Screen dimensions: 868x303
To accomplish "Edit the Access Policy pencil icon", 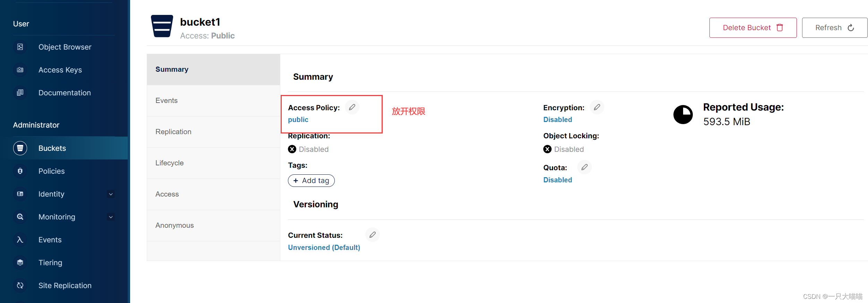I will (x=352, y=107).
